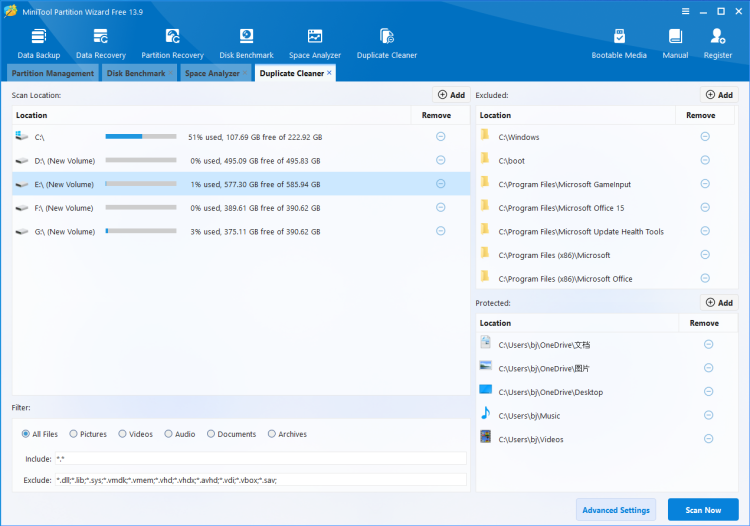Remove C:\Program Files (x86)\Microsoft exclusion
Viewport: 750px width, 526px height.
[x=705, y=254]
